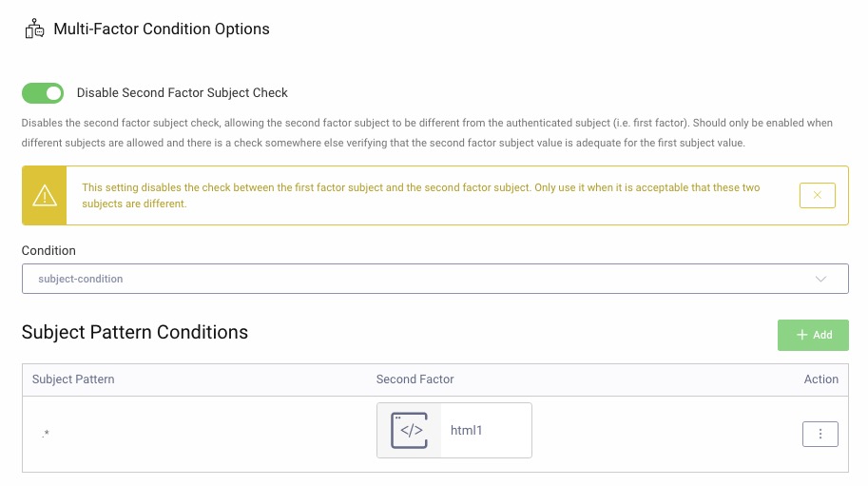Click the Multi-Factor Condition Options header icon

point(34,29)
